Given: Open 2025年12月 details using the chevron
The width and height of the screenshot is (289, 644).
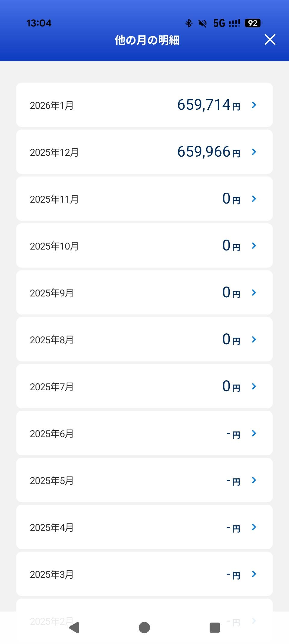Looking at the screenshot, I should click(254, 152).
